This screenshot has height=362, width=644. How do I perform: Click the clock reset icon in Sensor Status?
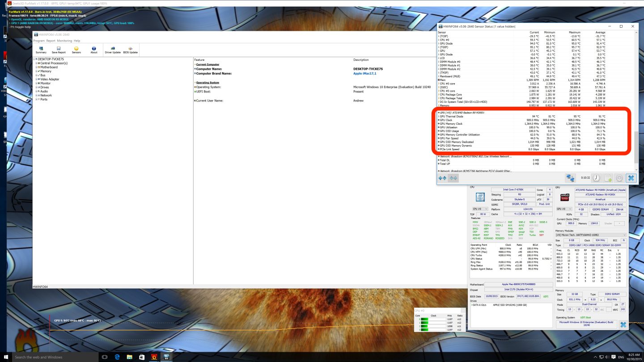tap(597, 178)
